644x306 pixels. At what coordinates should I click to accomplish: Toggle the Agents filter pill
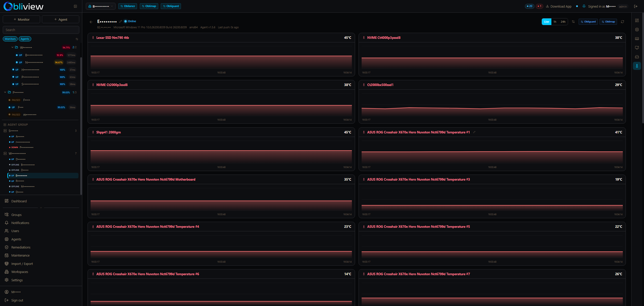(25, 39)
